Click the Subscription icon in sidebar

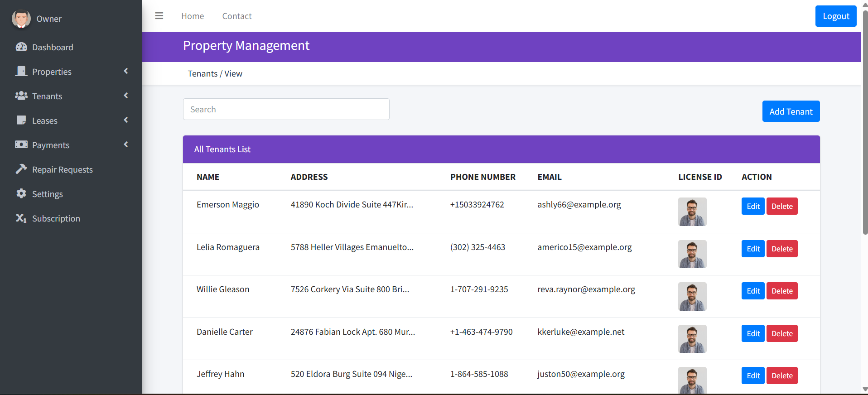coord(21,218)
